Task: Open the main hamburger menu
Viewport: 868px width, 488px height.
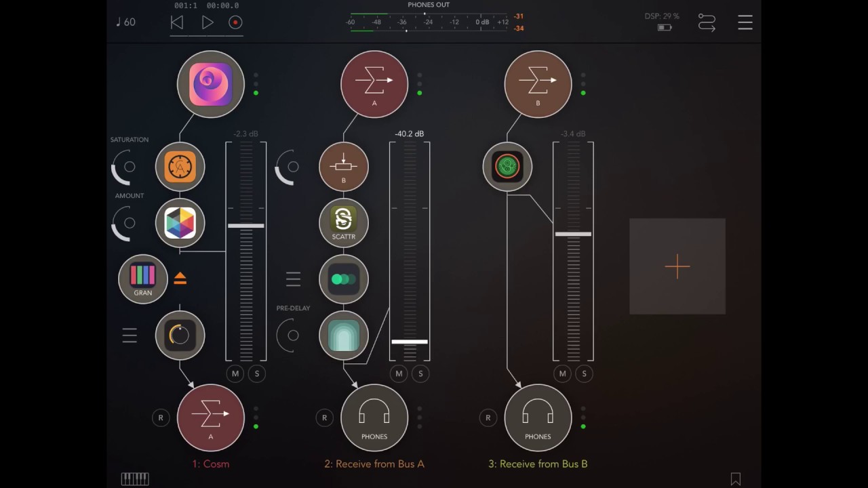Action: tap(745, 22)
